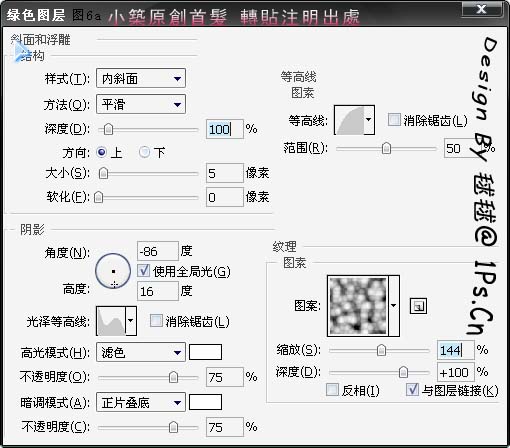The height and width of the screenshot is (448, 510).
Task: Select the 上 direction radio button
Action: tap(101, 153)
